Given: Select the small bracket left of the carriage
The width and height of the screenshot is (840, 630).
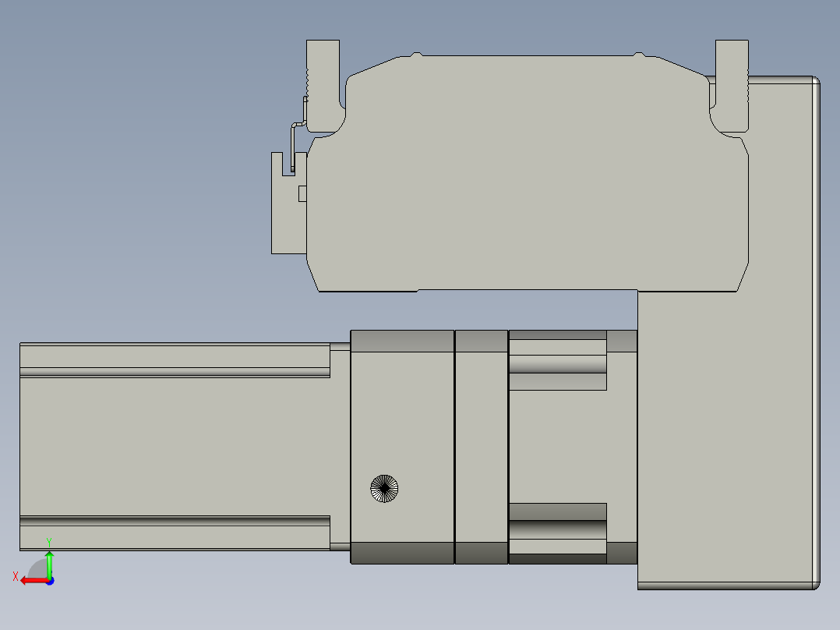Looking at the screenshot, I should point(285,218).
